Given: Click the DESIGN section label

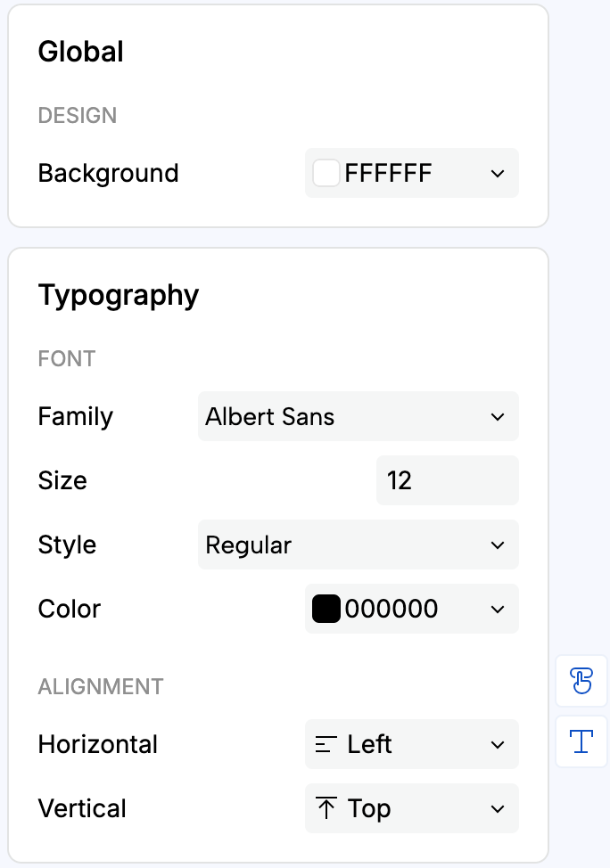Looking at the screenshot, I should (x=77, y=115).
